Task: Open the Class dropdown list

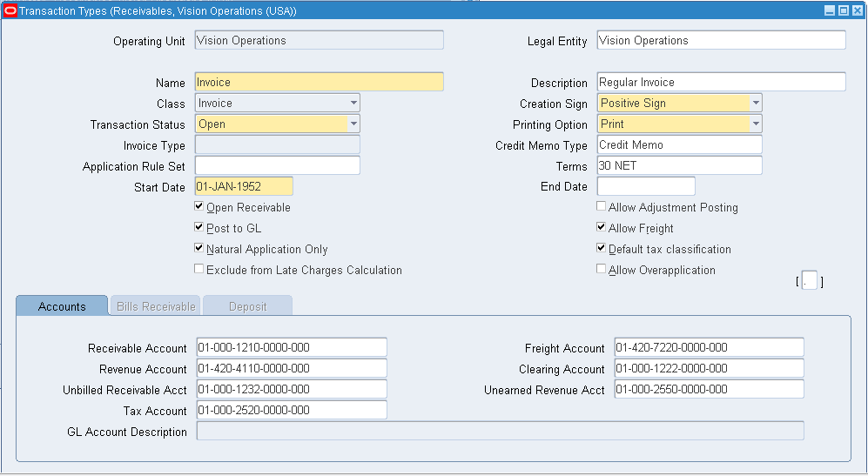Action: point(353,104)
